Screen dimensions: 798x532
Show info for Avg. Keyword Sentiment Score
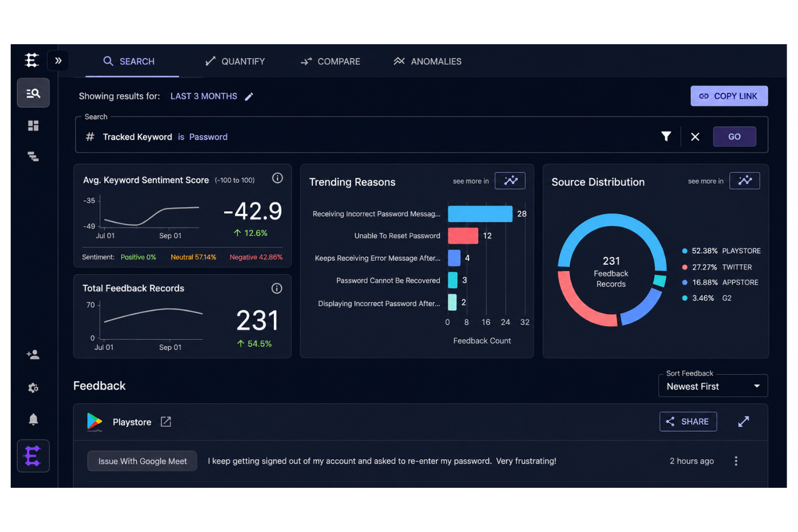point(278,178)
